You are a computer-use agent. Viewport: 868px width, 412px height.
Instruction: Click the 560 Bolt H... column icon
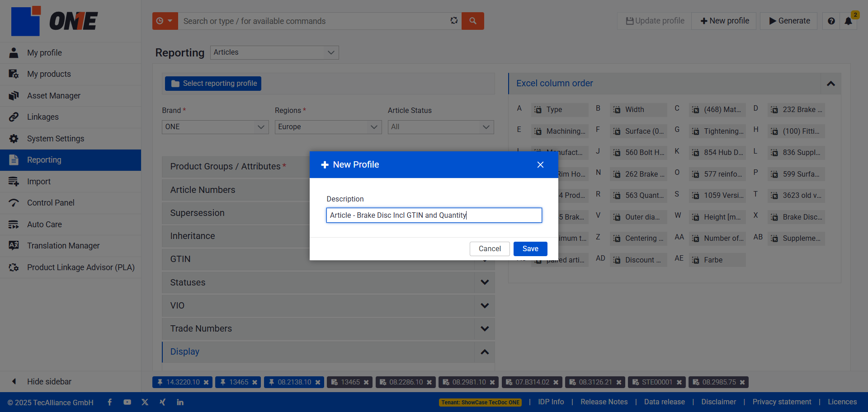(x=617, y=153)
